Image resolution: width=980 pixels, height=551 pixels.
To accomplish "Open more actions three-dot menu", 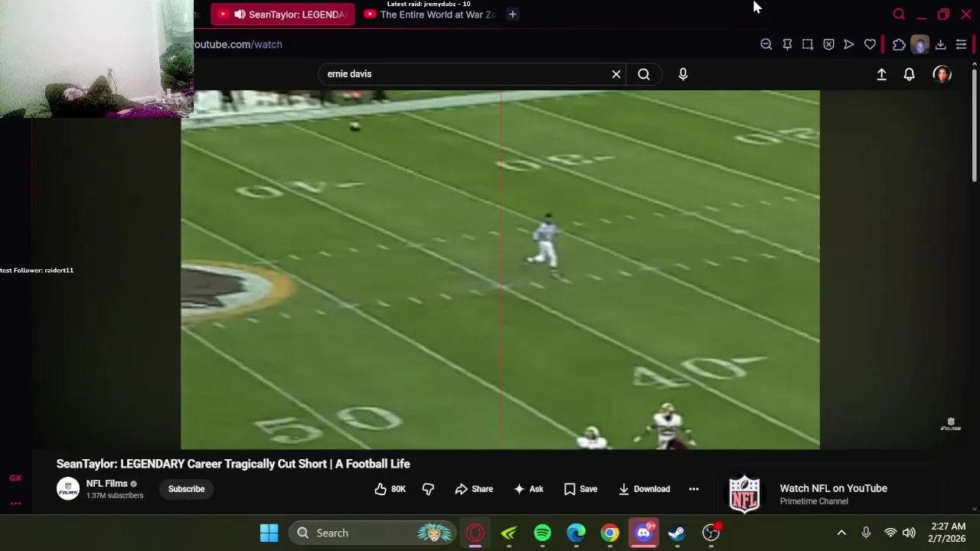I will click(x=694, y=489).
